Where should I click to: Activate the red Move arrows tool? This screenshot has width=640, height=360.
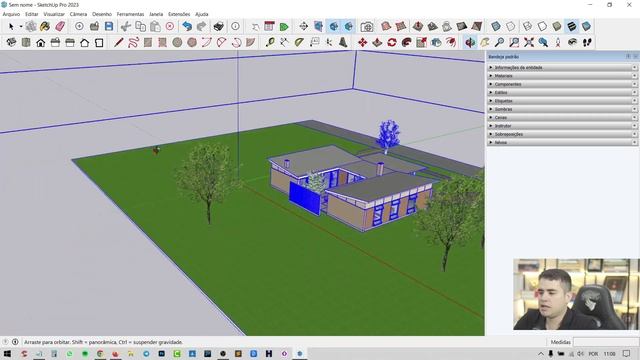click(x=362, y=42)
